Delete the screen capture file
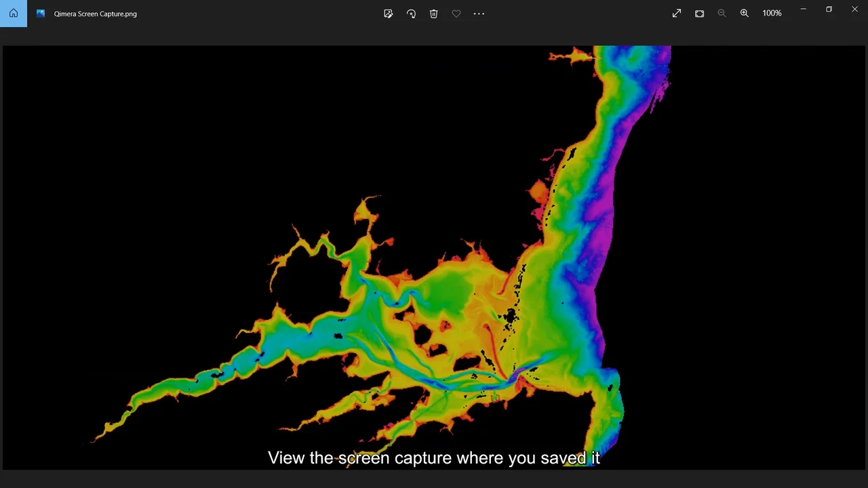 434,14
